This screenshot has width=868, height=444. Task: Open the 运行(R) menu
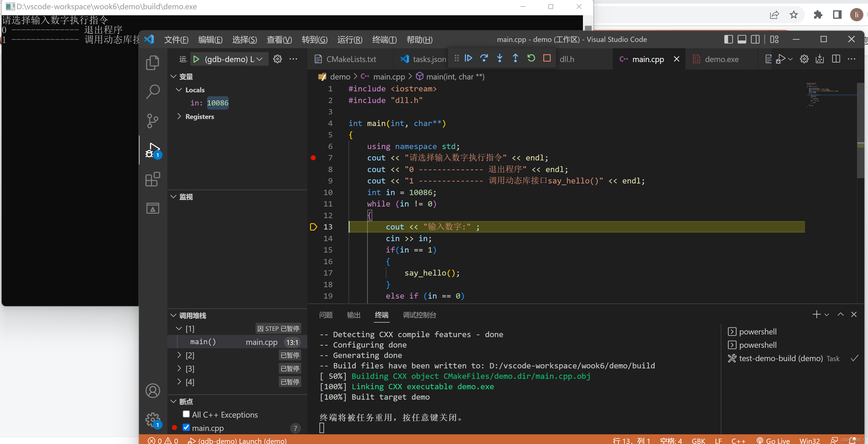point(350,40)
